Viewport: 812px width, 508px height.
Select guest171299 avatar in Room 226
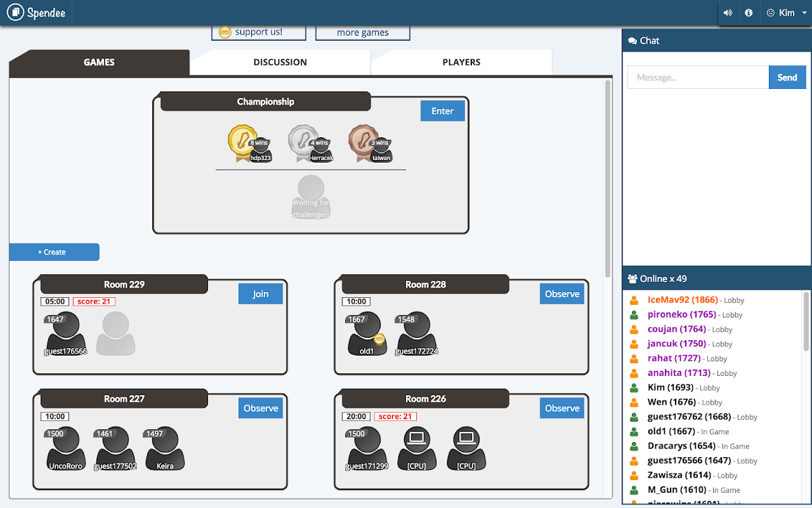367,448
